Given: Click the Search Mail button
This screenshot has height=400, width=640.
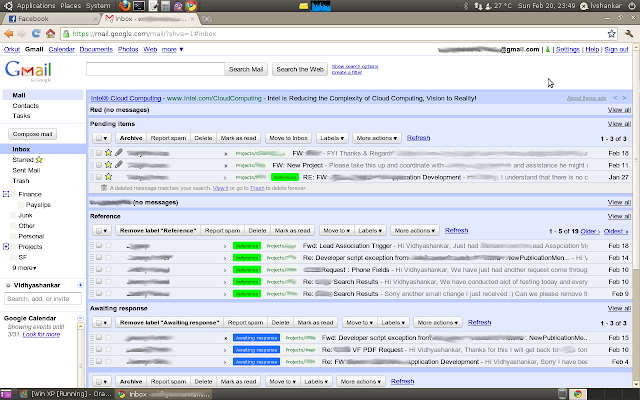Looking at the screenshot, I should click(x=246, y=69).
